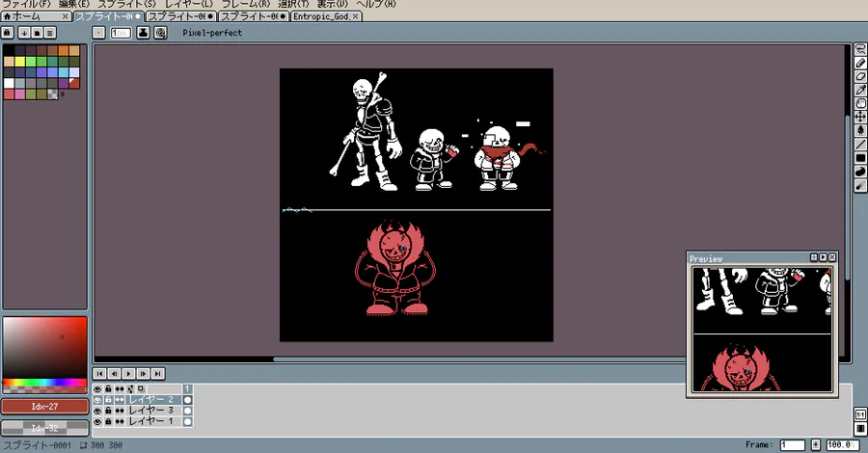868x453 pixels.
Task: Click the Frame number field
Action: (x=792, y=444)
